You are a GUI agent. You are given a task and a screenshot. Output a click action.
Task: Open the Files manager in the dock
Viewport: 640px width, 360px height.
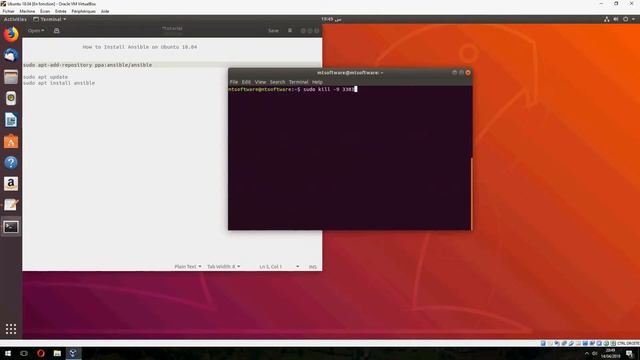(11, 77)
